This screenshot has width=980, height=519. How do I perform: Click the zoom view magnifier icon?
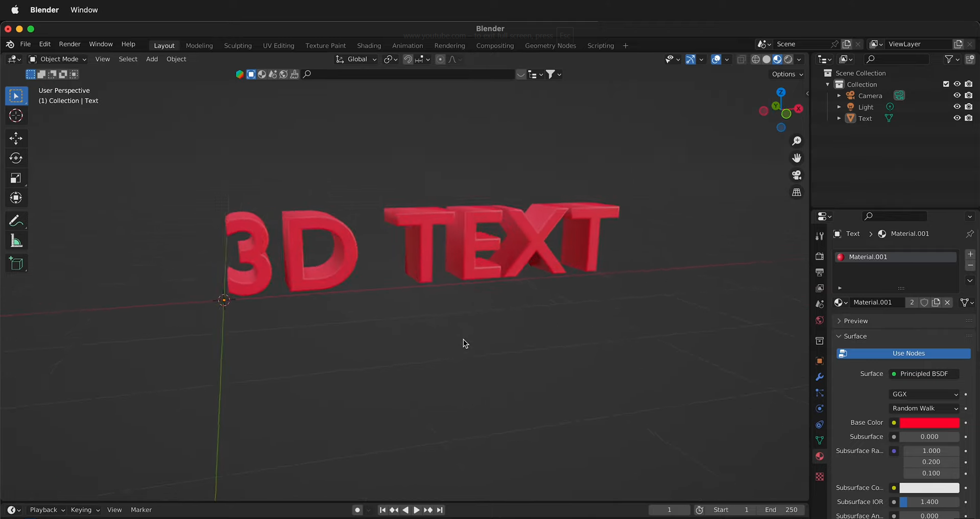point(797,141)
